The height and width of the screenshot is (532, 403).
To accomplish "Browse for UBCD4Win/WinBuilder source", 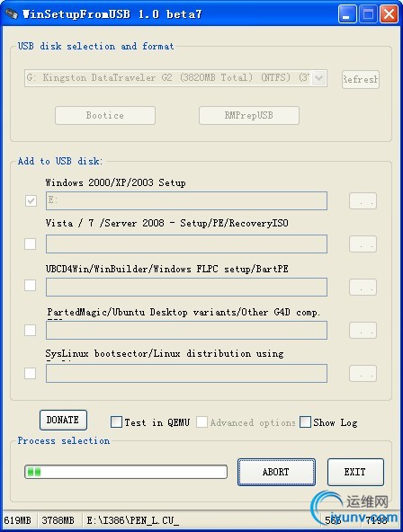I will [363, 287].
